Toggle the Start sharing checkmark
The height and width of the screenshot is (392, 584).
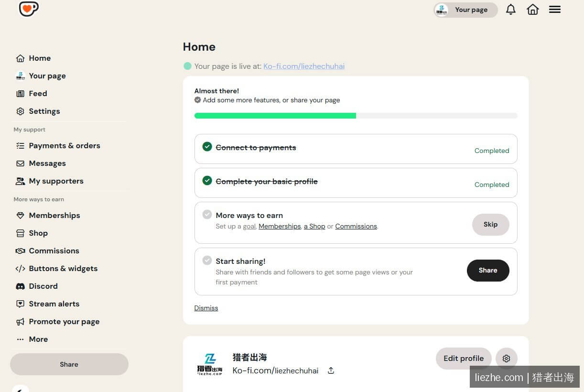click(x=207, y=261)
